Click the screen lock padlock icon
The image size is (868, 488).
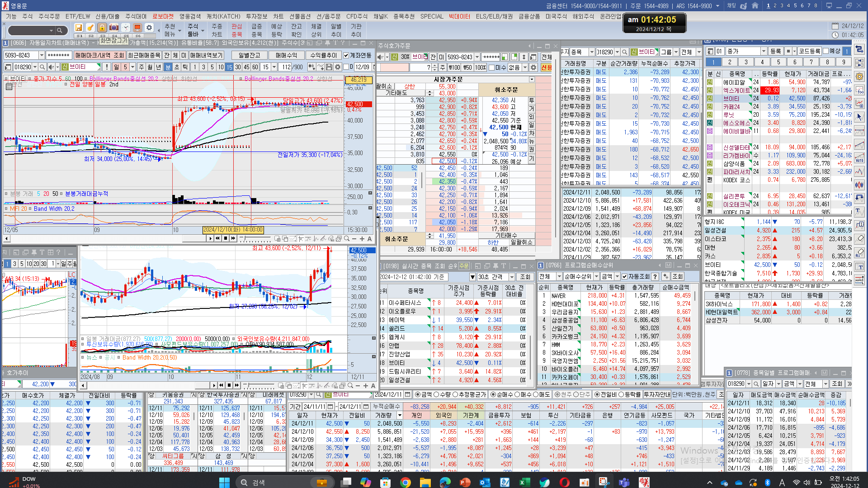click(x=102, y=28)
